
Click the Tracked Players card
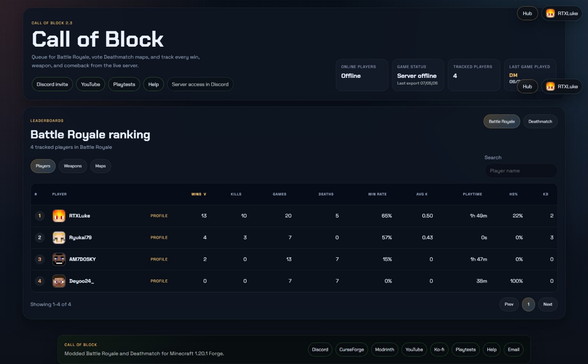[474, 75]
